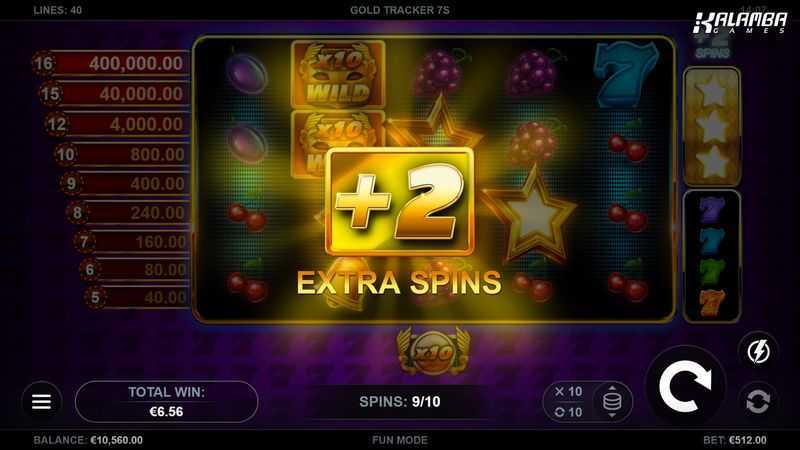
Task: Select the 40,000.00 prize row
Action: point(116,94)
